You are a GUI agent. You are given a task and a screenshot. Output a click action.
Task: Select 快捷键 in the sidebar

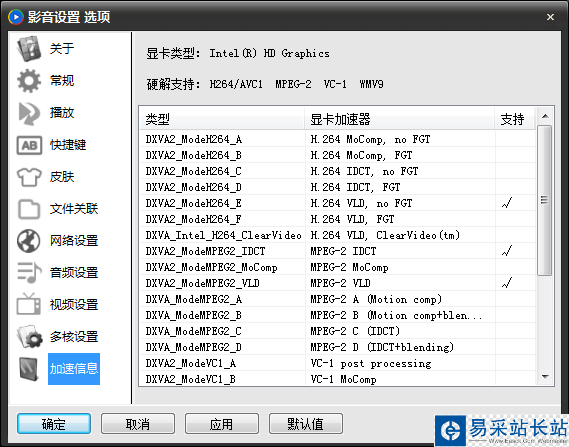(x=68, y=145)
